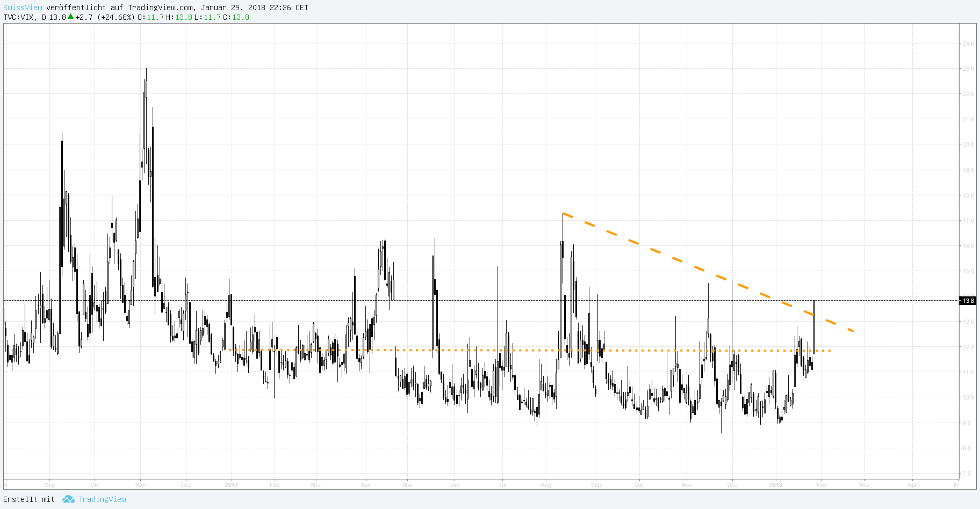Click the Aug label on the time axis
Screen dimensions: 980x509
546,485
